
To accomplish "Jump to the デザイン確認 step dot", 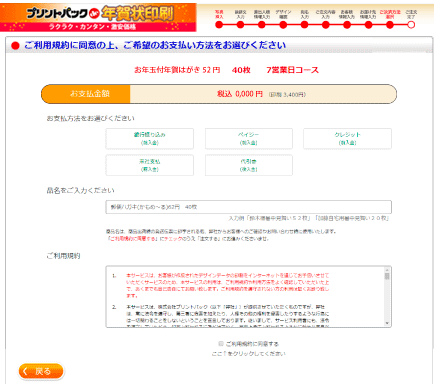I will (283, 25).
